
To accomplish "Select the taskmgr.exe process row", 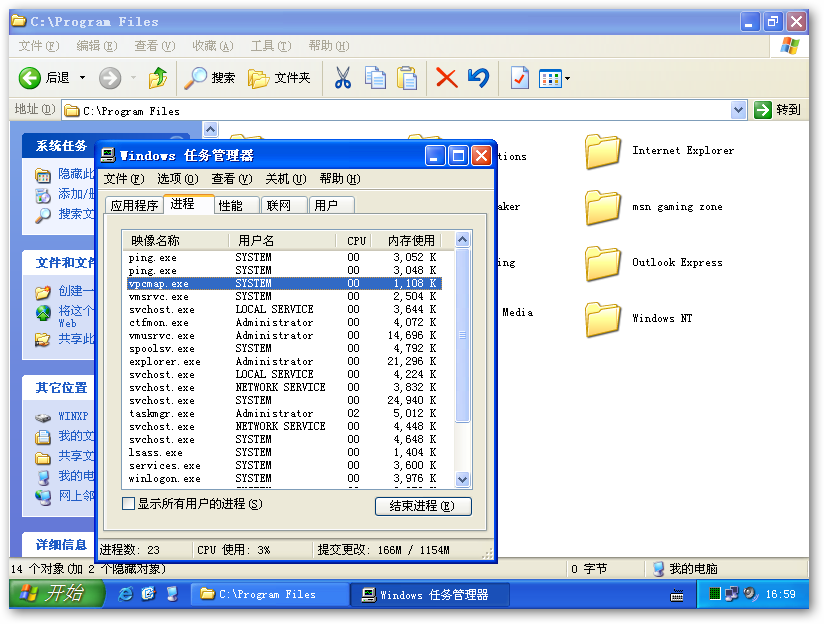I will pyautogui.click(x=284, y=414).
